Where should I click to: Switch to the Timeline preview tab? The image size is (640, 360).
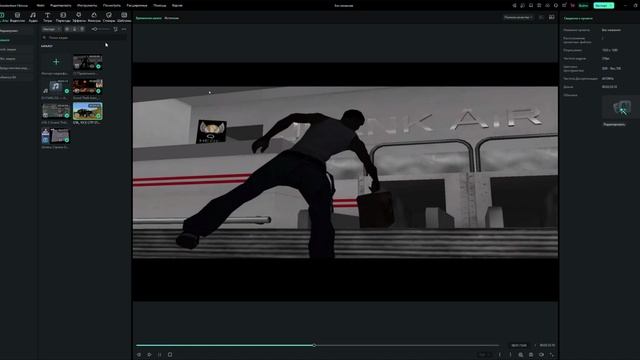coord(149,18)
